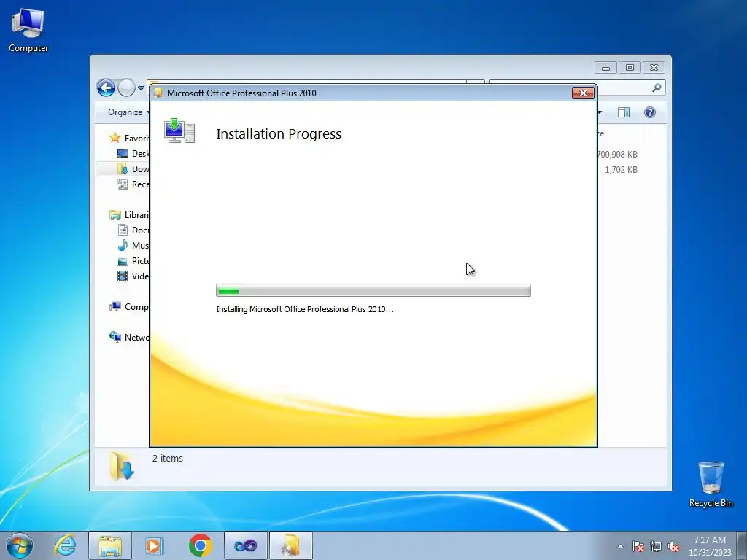
Task: Open Google Chrome from taskbar
Action: (x=200, y=545)
